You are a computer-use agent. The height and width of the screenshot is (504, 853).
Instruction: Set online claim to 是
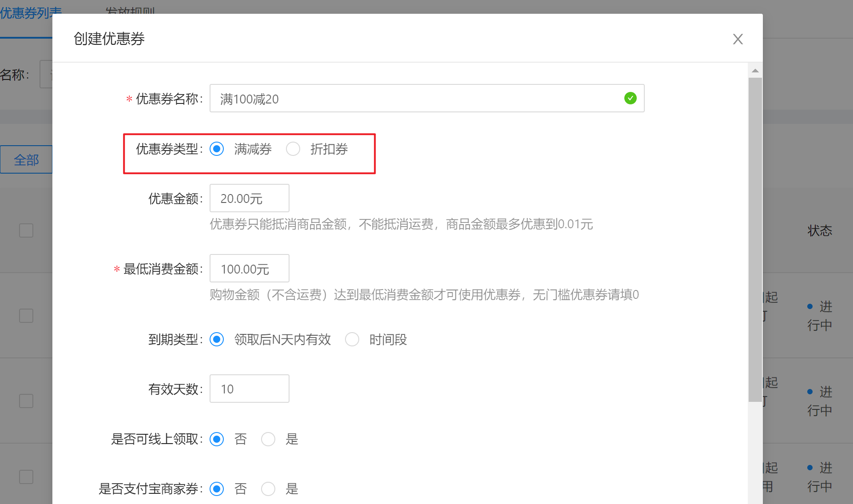(x=268, y=439)
